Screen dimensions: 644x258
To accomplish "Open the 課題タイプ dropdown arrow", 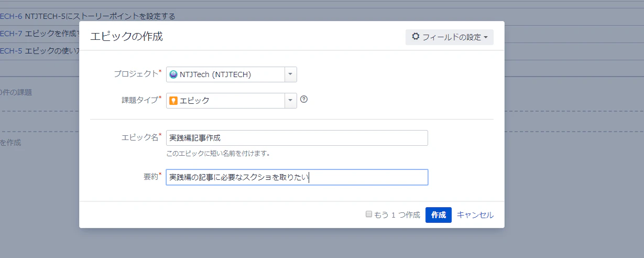I will point(291,101).
